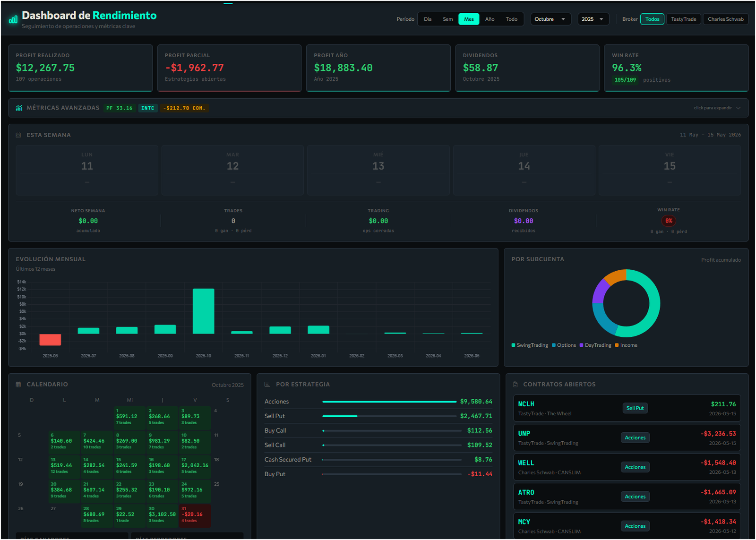Click the 'click para expandir' text
The width and height of the screenshot is (756, 540).
coord(713,108)
